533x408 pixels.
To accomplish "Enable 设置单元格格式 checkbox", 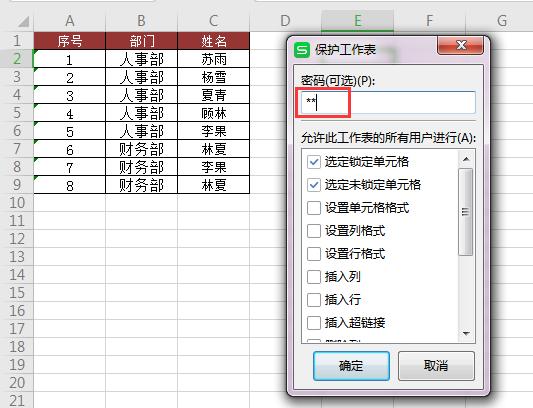I will tap(314, 208).
